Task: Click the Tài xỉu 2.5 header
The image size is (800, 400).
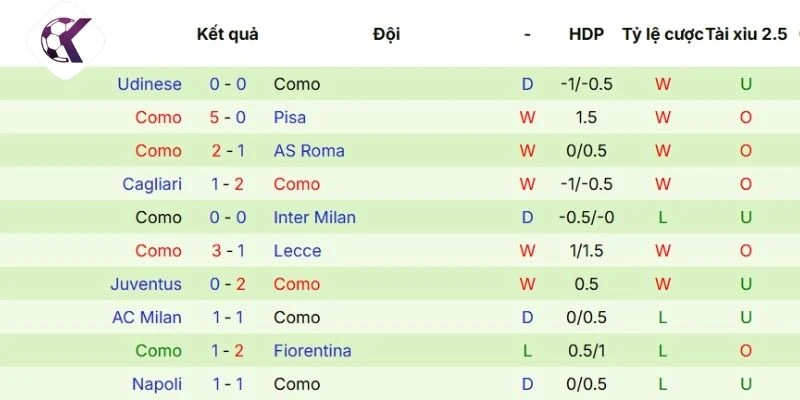Action: (746, 34)
